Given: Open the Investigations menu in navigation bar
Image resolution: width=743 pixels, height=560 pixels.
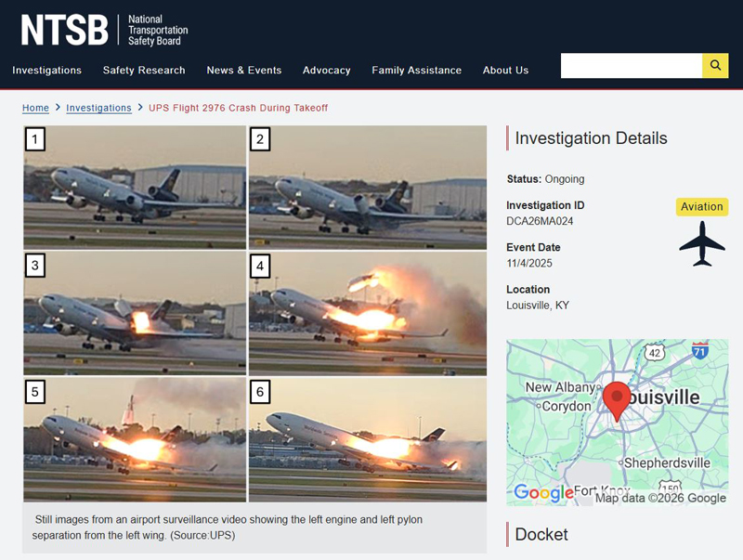Looking at the screenshot, I should (47, 71).
